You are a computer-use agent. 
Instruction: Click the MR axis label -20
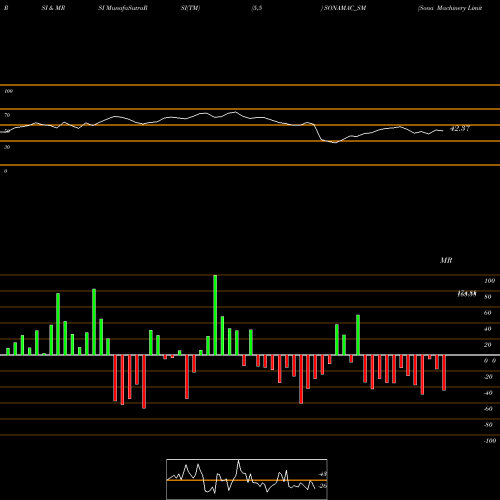coord(488,377)
